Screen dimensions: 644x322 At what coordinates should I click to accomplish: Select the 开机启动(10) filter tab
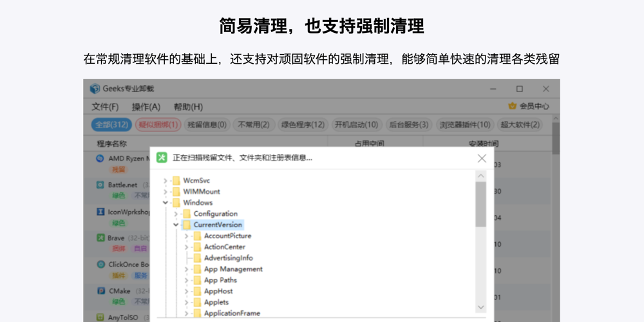[x=356, y=125]
